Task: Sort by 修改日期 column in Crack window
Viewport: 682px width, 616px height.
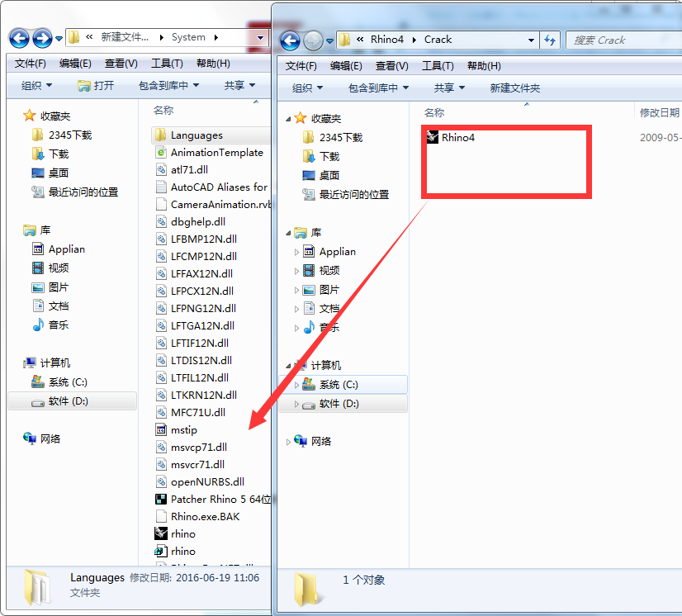Action: (660, 113)
